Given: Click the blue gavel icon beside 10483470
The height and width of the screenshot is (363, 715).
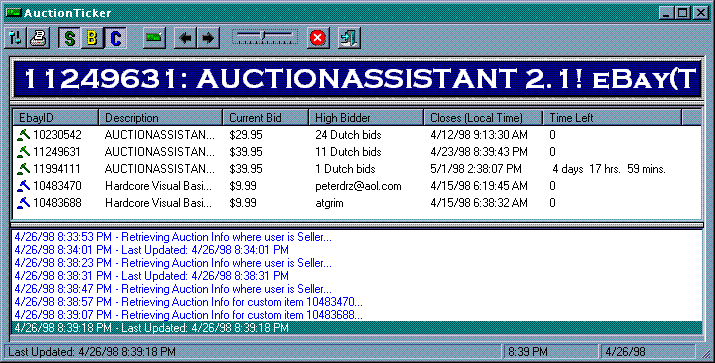Looking at the screenshot, I should [23, 186].
